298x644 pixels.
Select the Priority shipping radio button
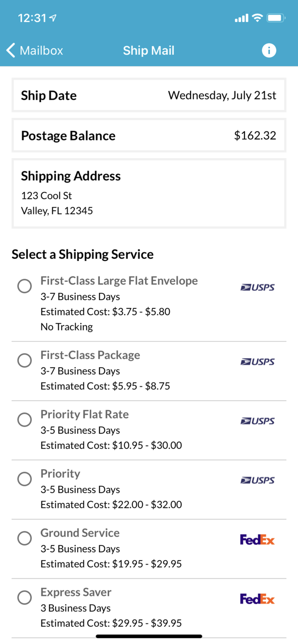(25, 479)
